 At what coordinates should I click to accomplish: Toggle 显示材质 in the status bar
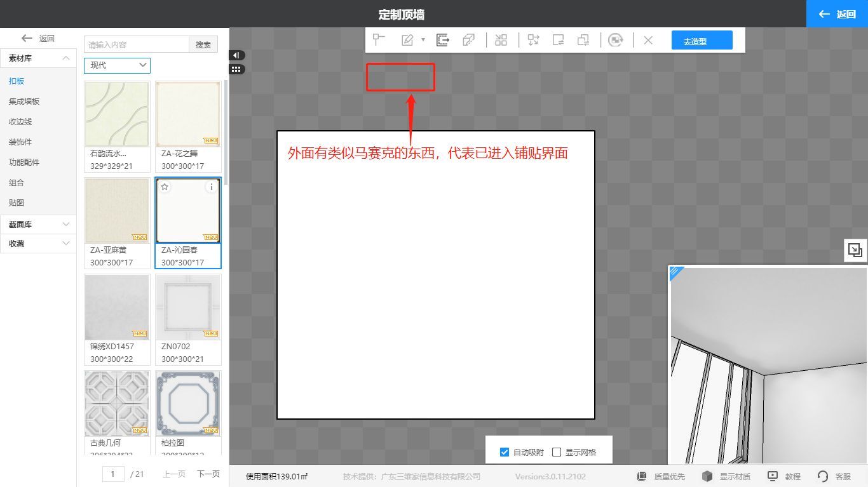(x=726, y=476)
